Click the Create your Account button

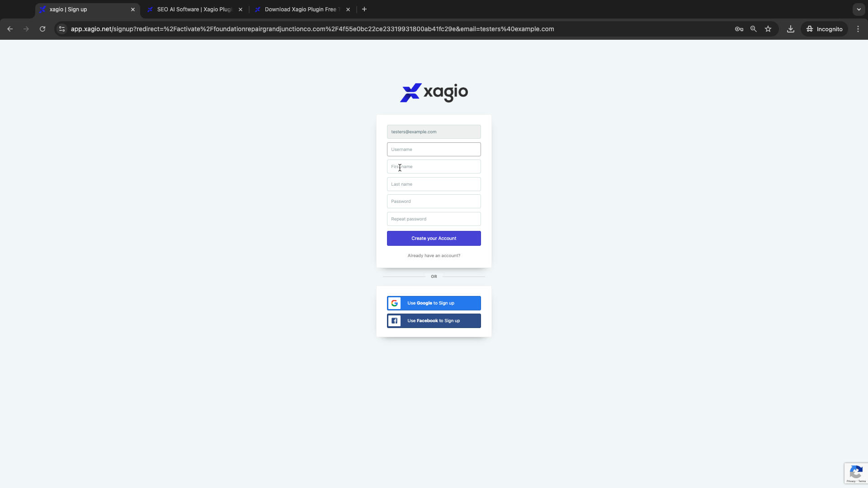coord(434,239)
